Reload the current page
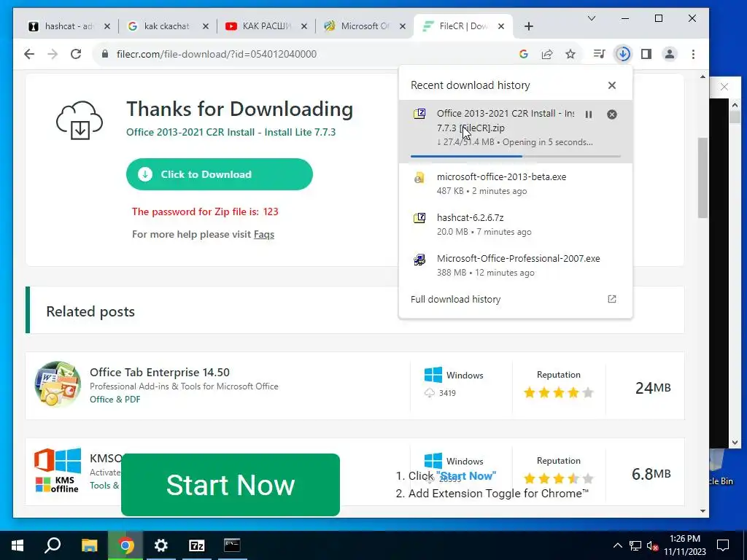 tap(76, 54)
